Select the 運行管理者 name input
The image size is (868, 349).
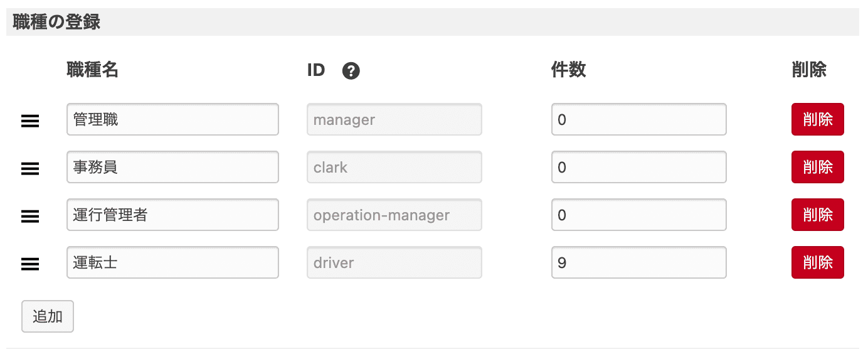click(x=172, y=215)
